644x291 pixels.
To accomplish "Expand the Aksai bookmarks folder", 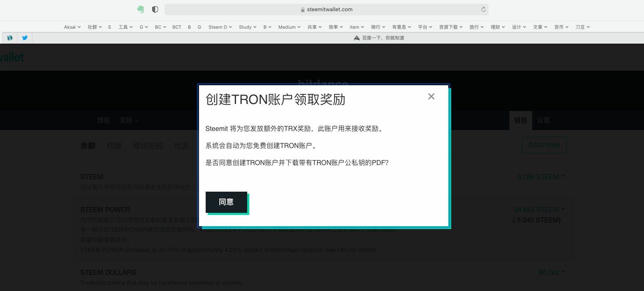I will [72, 27].
